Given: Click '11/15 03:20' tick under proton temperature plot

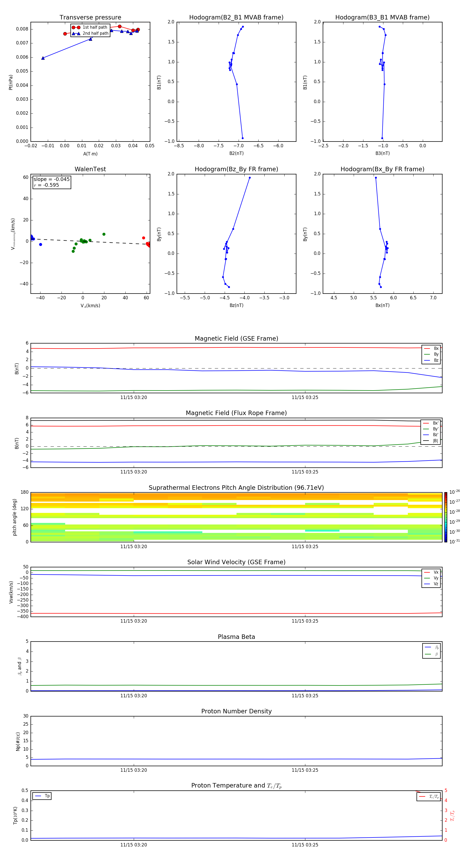Looking at the screenshot, I should (x=134, y=845).
